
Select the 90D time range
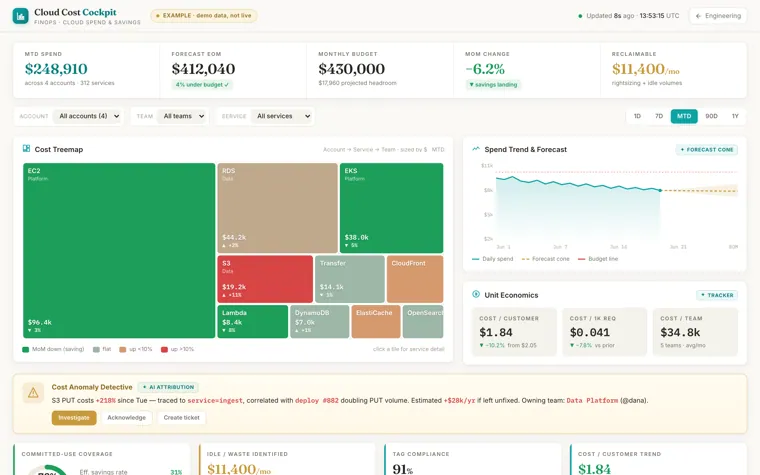tap(711, 116)
